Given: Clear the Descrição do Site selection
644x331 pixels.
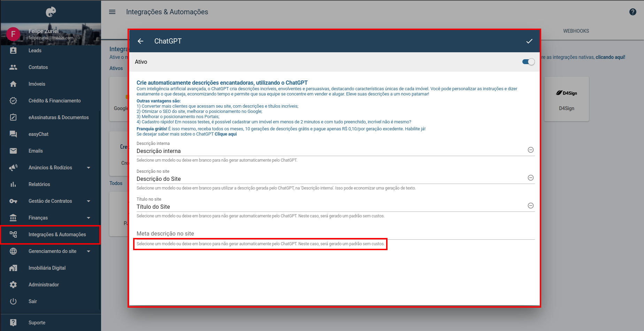Looking at the screenshot, I should pos(531,178).
